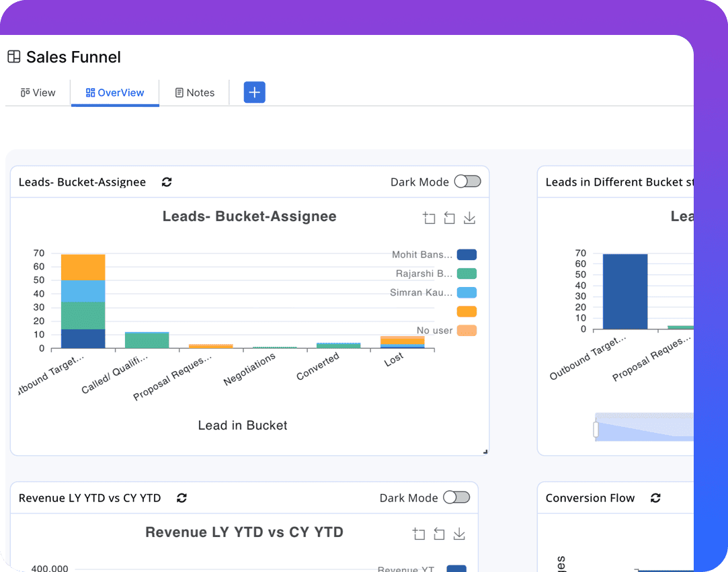Add a new tab with plus button
The height and width of the screenshot is (572, 728).
tap(254, 92)
